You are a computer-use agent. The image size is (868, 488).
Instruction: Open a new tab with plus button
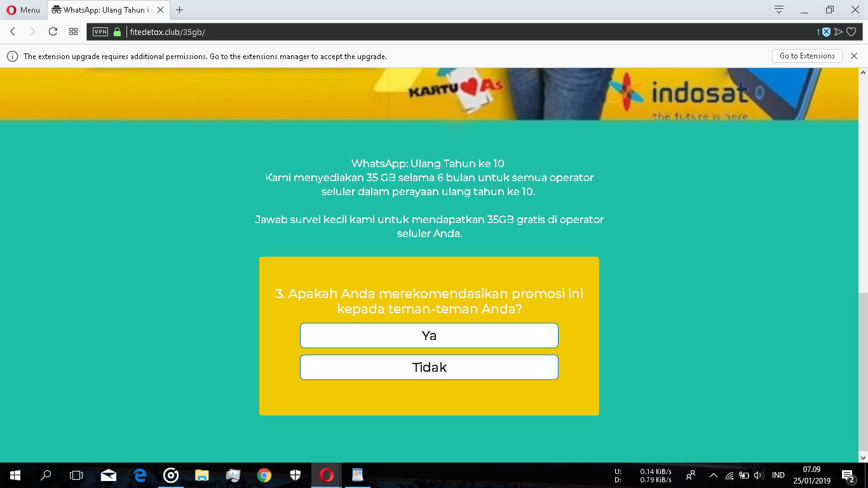pos(180,10)
